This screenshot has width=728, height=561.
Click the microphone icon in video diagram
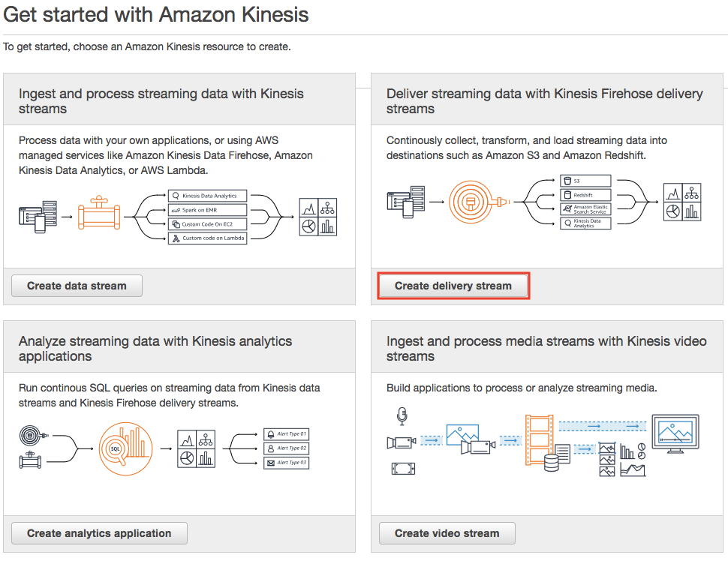tap(402, 414)
